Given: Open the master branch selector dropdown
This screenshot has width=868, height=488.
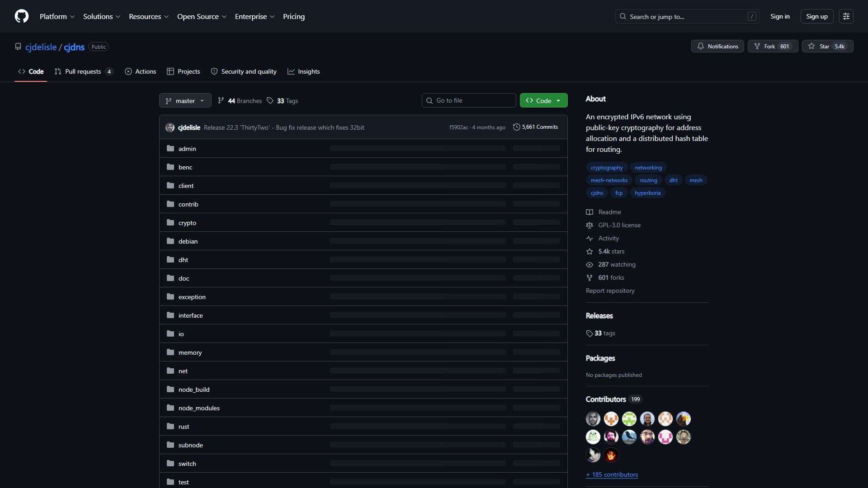Looking at the screenshot, I should click(185, 100).
